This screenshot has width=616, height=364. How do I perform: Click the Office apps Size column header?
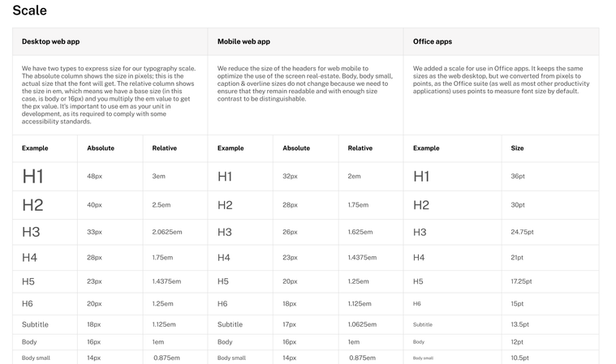tap(517, 148)
